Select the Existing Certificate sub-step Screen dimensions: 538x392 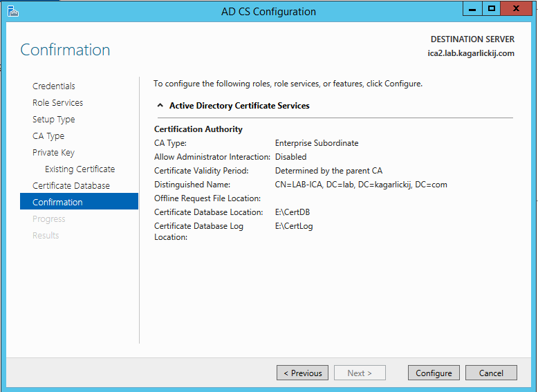[80, 169]
